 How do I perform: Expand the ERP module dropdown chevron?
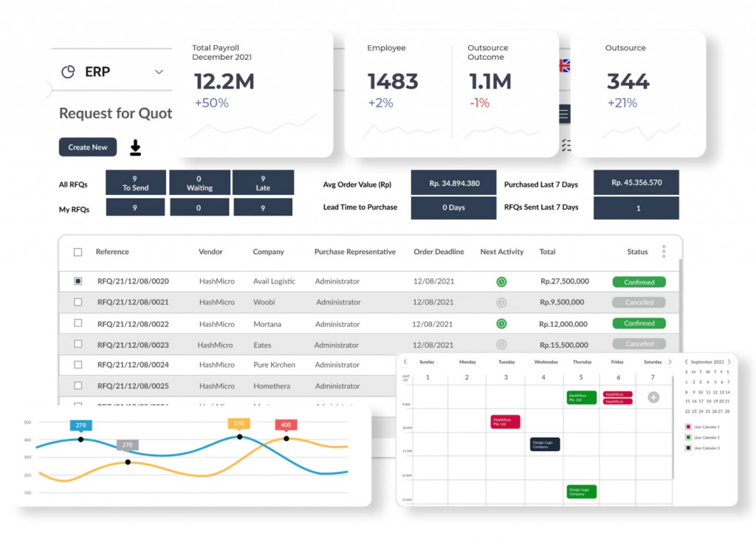point(159,72)
